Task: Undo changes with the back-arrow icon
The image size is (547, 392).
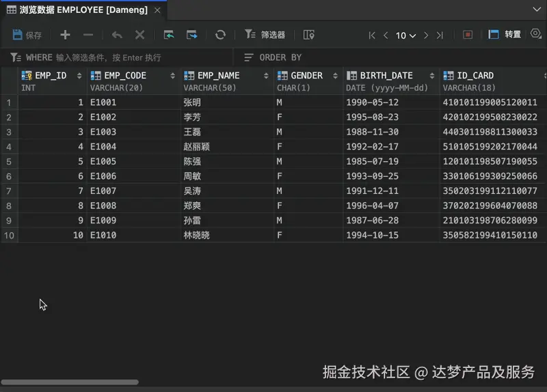Action: [x=117, y=35]
